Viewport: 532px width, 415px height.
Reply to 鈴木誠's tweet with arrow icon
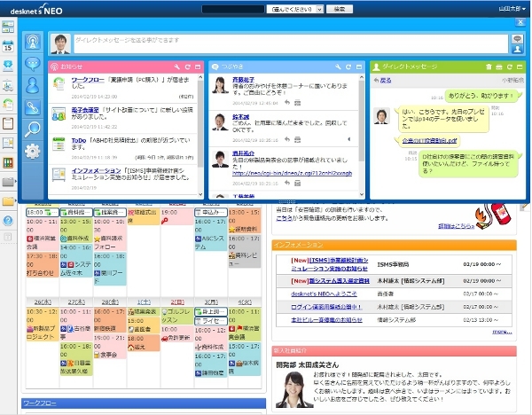(x=287, y=139)
